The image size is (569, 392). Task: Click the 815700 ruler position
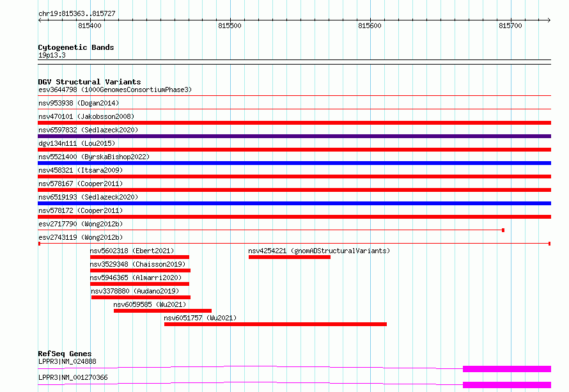click(x=510, y=26)
